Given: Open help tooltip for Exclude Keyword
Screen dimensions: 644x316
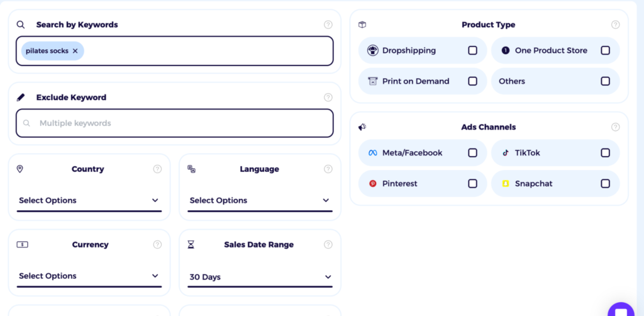Looking at the screenshot, I should (328, 98).
